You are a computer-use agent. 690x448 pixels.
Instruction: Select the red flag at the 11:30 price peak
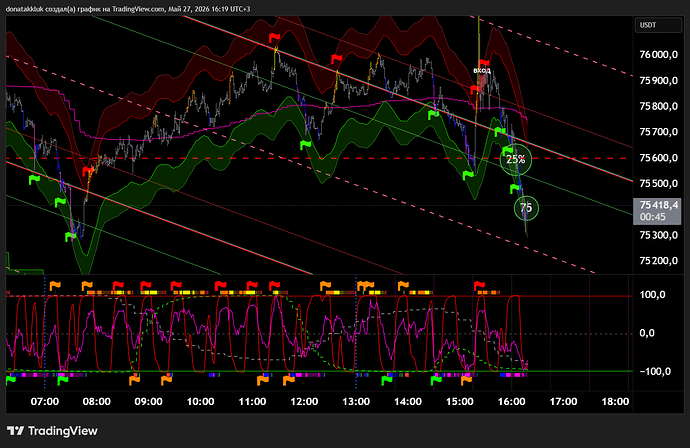pyautogui.click(x=275, y=37)
